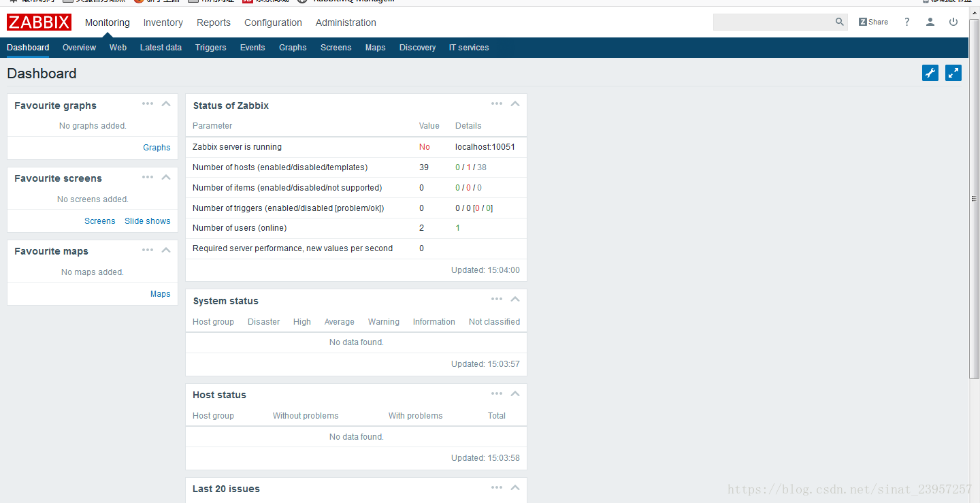Click the Dashboard page heading

click(42, 74)
